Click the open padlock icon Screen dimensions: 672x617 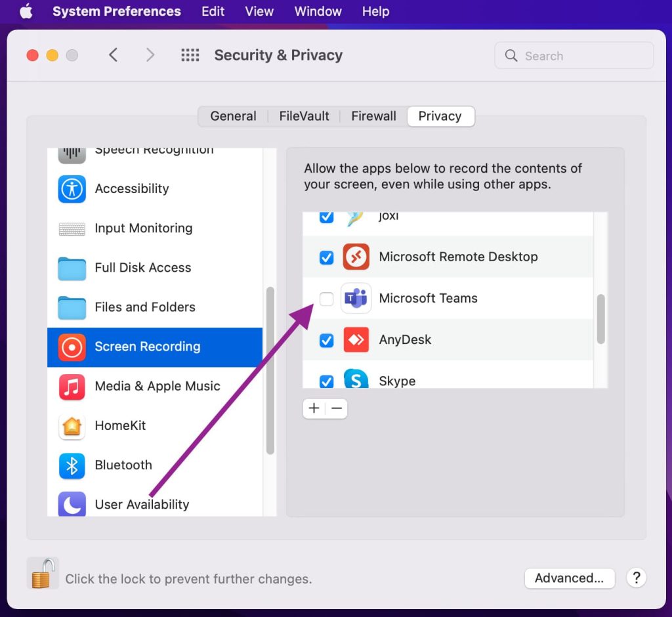[43, 573]
